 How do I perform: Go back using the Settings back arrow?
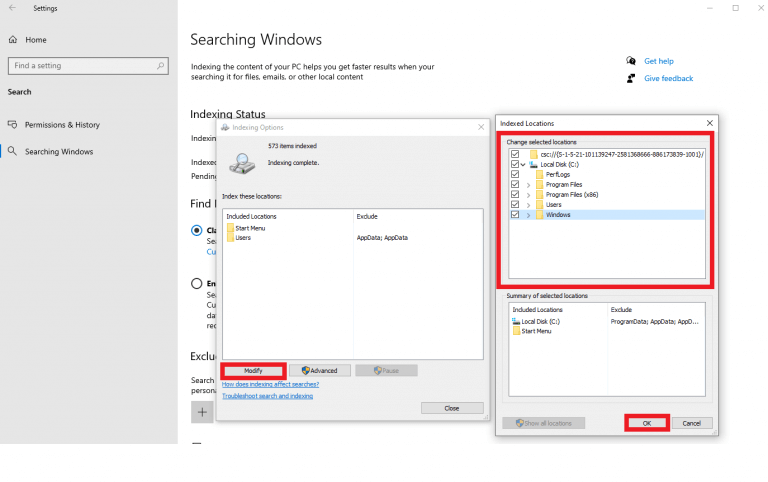12,8
